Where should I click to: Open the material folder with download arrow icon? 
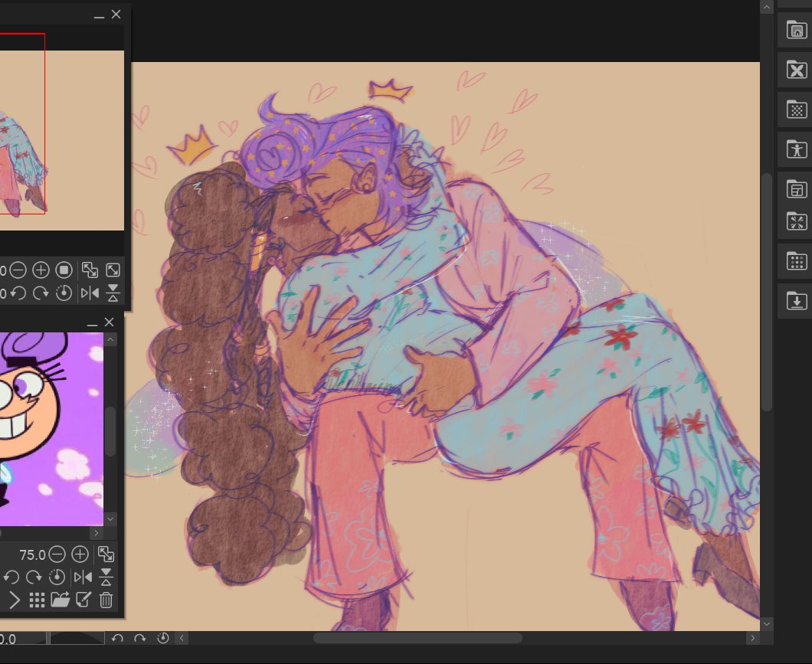[x=797, y=301]
